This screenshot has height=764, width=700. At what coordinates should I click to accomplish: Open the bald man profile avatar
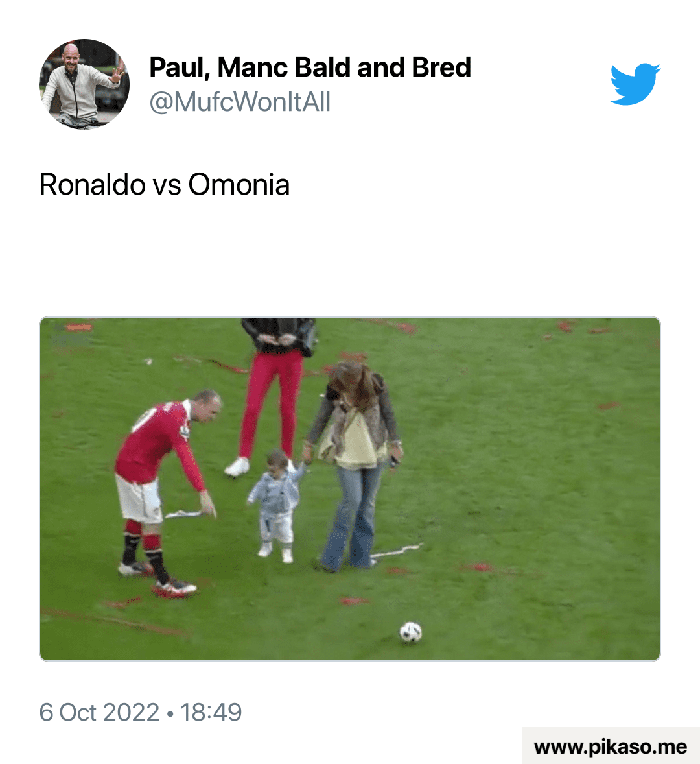(84, 84)
